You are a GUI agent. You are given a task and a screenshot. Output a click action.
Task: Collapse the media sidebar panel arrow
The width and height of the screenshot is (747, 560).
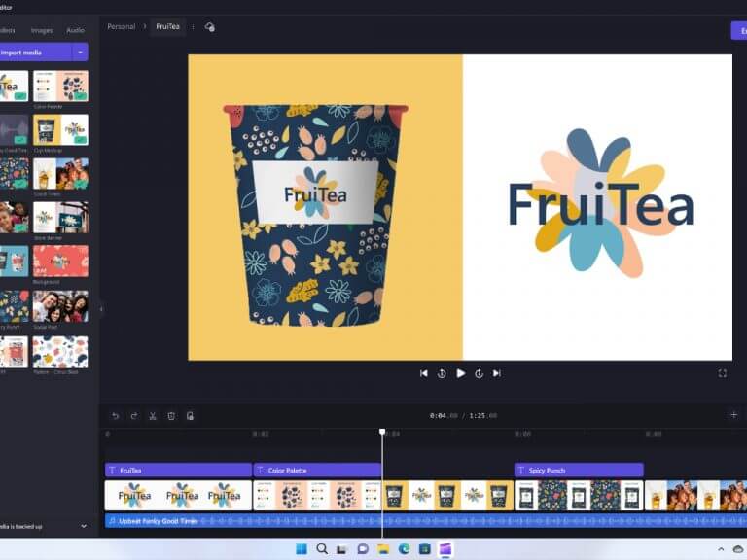pyautogui.click(x=101, y=308)
